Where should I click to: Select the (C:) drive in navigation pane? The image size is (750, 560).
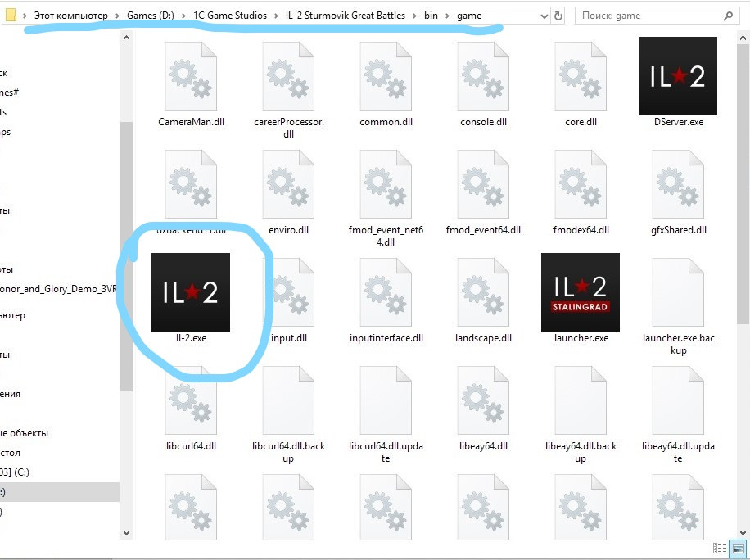(x=15, y=472)
